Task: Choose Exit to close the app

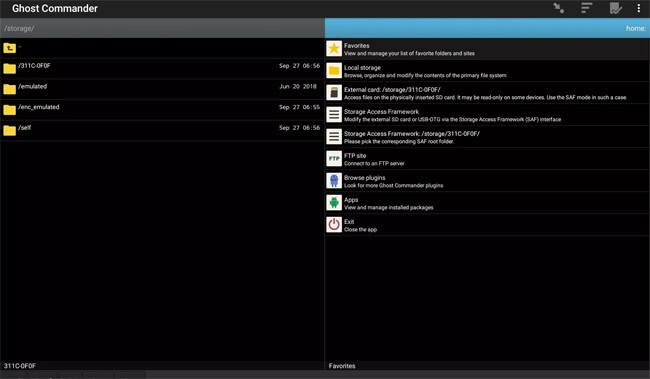Action: [x=488, y=225]
